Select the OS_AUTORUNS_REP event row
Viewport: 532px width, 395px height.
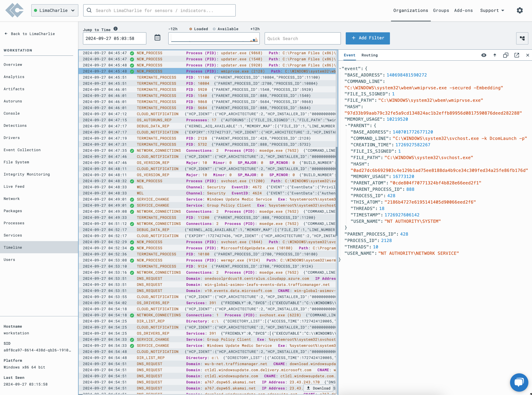click(x=207, y=120)
